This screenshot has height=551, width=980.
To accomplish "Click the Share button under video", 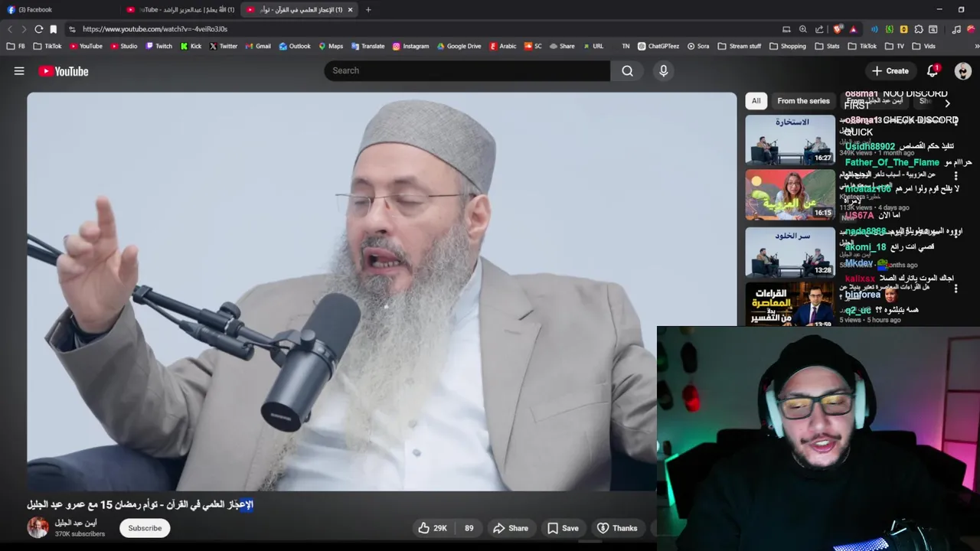I will coord(511,528).
